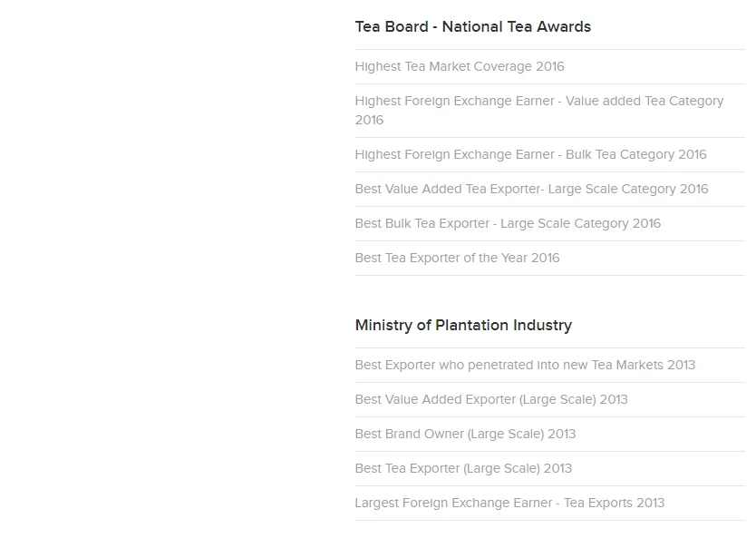
Task: Click the Tea Board - National Tea Awards heading
Action: (472, 27)
